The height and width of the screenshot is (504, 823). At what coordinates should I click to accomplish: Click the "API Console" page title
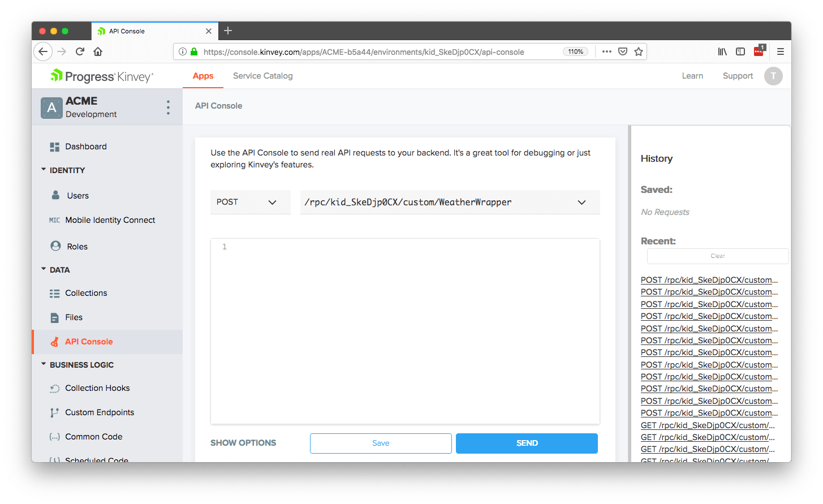(219, 106)
